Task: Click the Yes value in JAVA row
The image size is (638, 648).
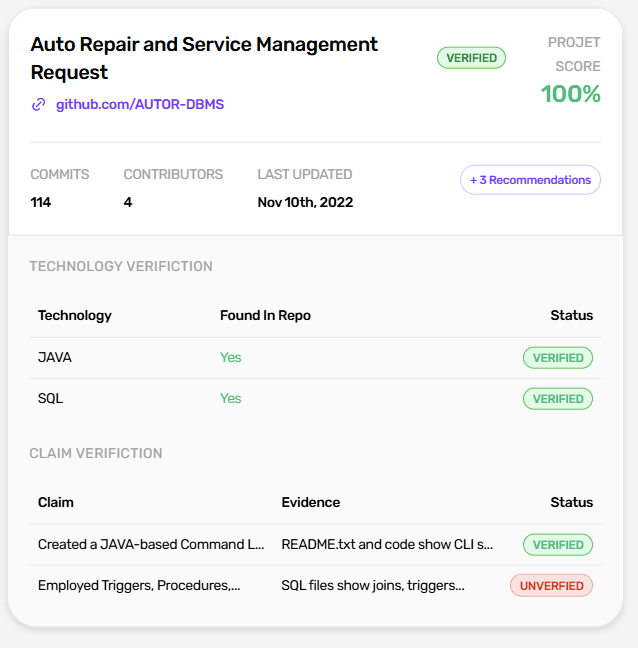Action: (230, 357)
